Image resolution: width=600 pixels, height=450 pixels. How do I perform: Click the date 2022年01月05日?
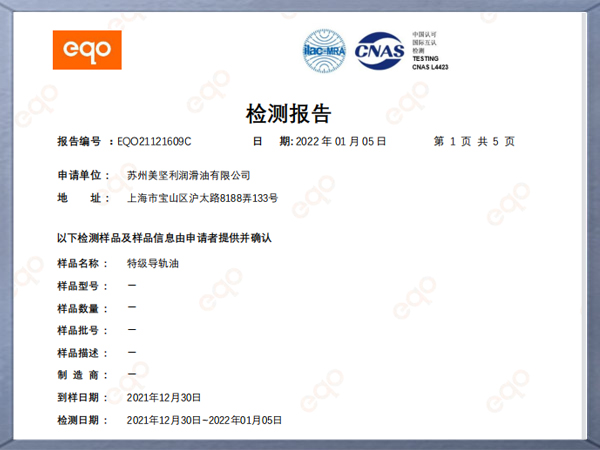tap(341, 142)
